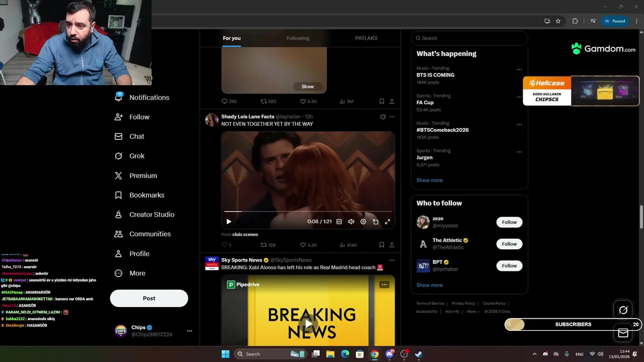Mute the video volume
Screen dimensions: 644x362
pyautogui.click(x=351, y=221)
